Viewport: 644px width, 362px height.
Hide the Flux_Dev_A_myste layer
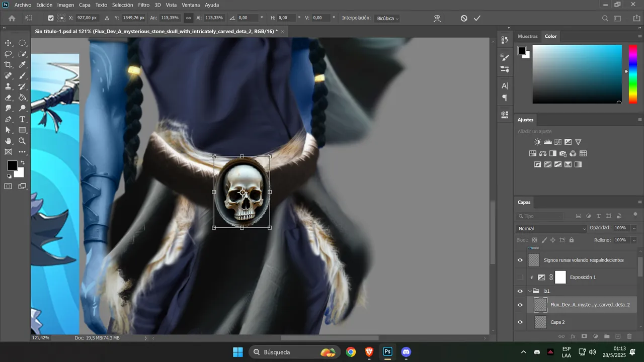pos(520,305)
